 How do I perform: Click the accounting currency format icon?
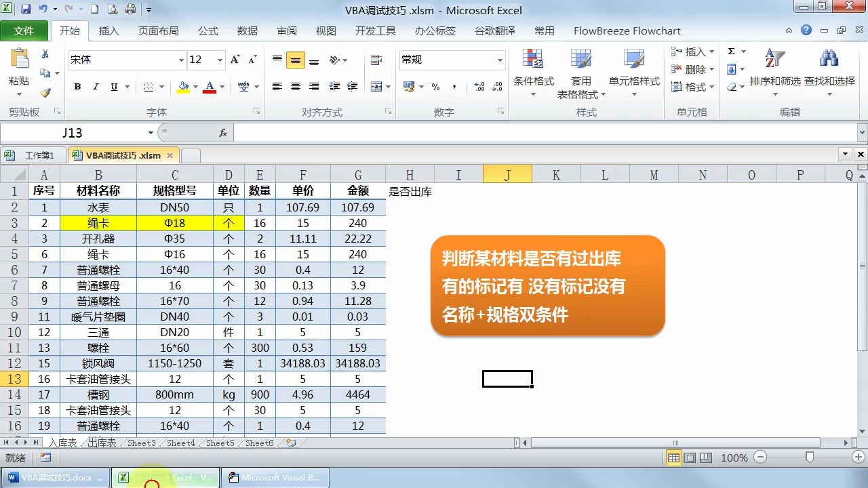pos(408,87)
